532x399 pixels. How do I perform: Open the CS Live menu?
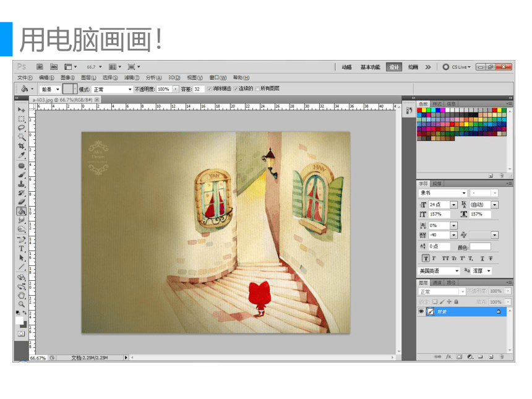click(x=457, y=67)
